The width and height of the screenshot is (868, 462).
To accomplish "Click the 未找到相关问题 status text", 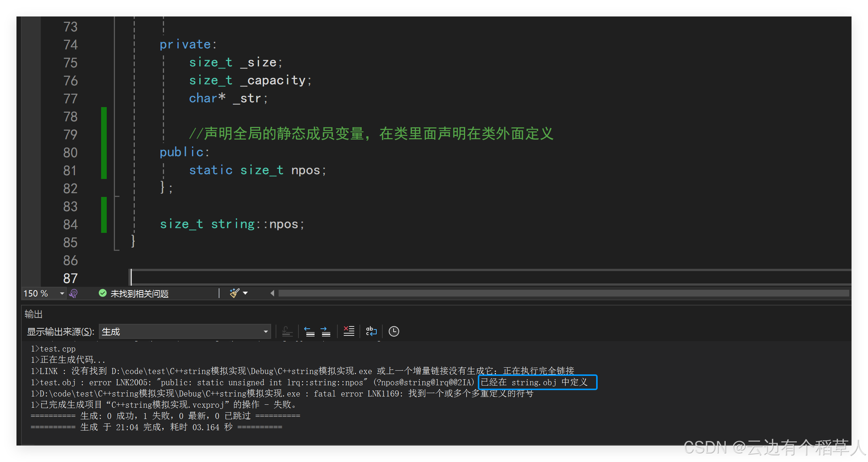I will pos(139,294).
